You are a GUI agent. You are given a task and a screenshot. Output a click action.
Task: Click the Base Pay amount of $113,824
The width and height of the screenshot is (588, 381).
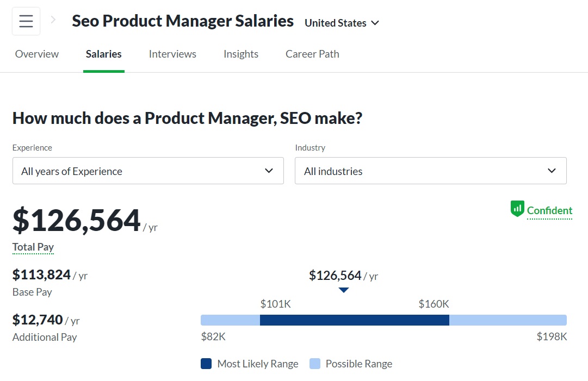[41, 274]
